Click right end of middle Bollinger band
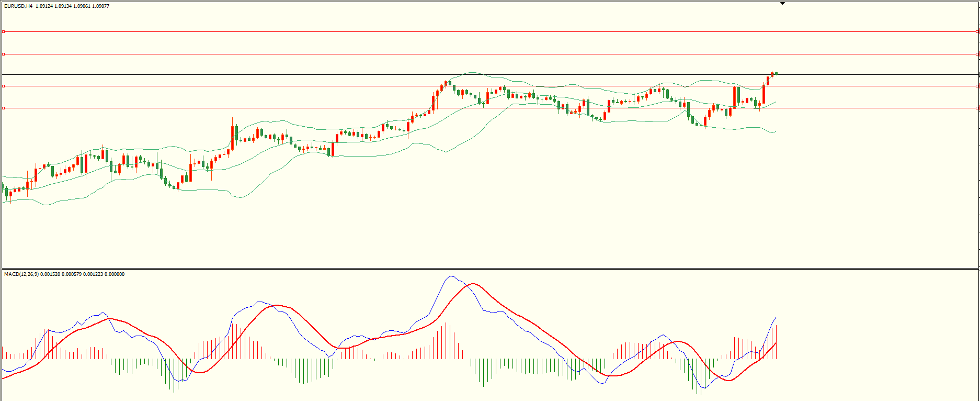The image size is (980, 401). pos(776,102)
